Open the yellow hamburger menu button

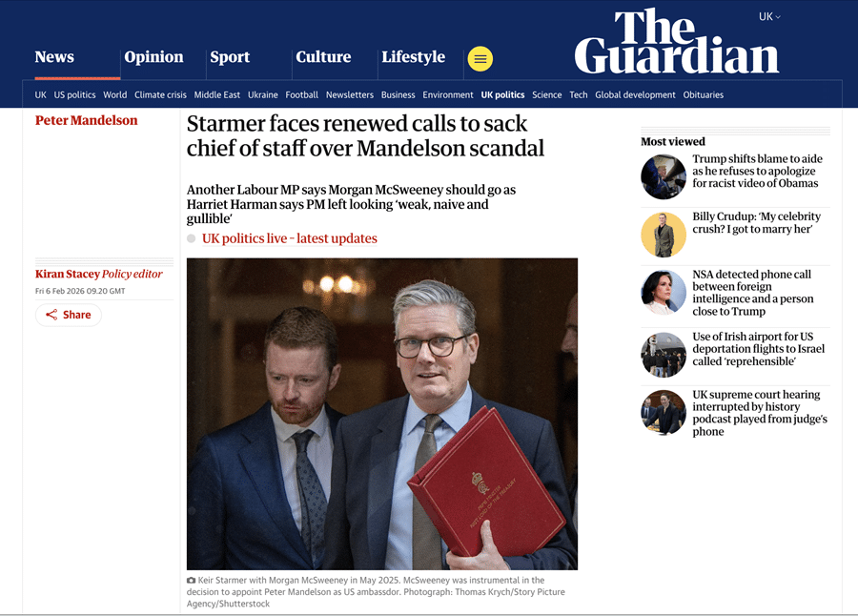point(480,59)
